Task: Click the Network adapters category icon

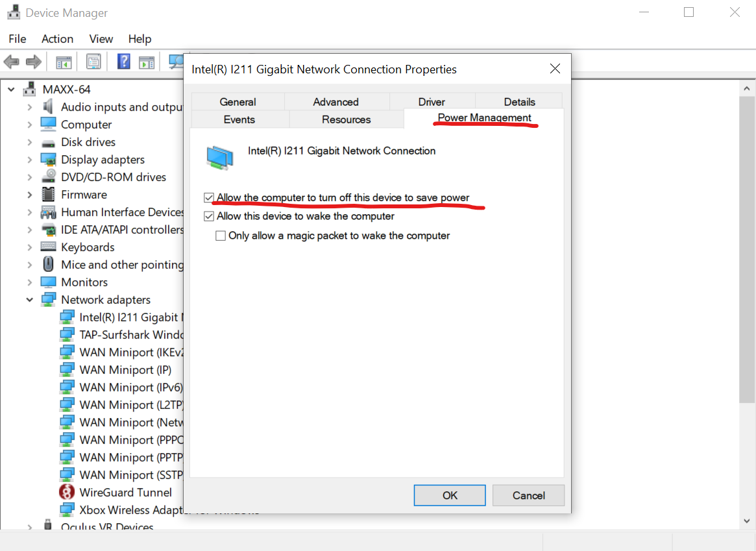Action: (x=48, y=299)
